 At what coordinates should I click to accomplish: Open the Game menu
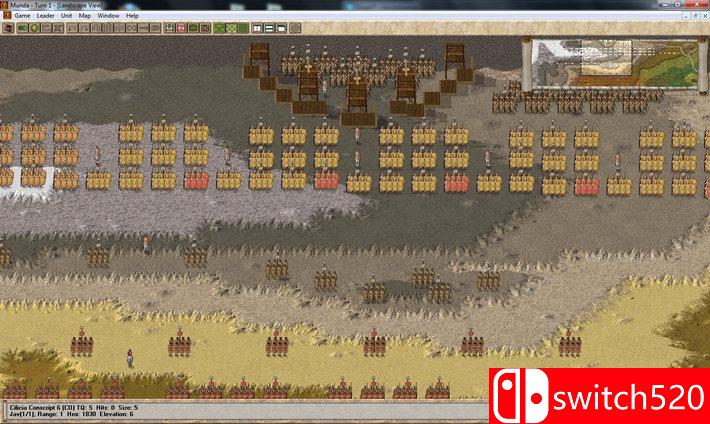pos(22,16)
